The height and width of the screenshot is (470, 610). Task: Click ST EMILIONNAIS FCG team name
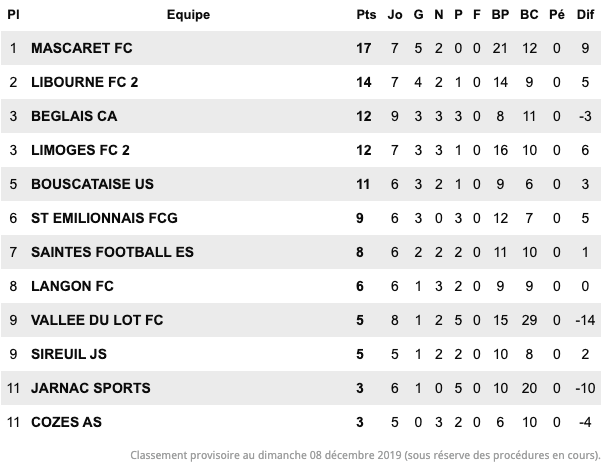click(x=104, y=218)
